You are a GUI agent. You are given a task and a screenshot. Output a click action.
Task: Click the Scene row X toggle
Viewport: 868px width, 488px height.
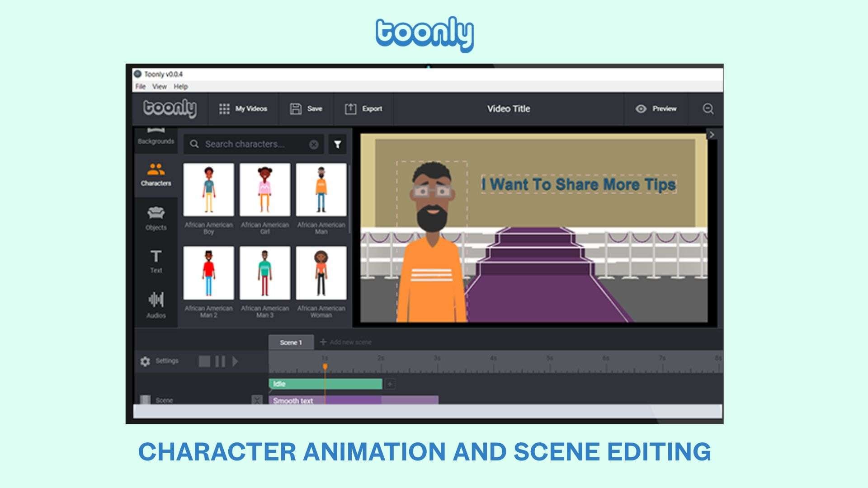pos(257,400)
